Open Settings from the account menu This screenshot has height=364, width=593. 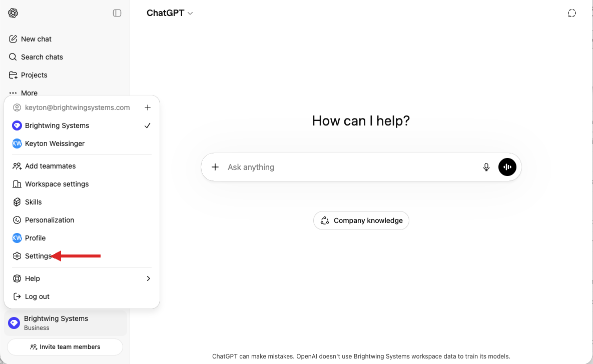click(x=82, y=256)
